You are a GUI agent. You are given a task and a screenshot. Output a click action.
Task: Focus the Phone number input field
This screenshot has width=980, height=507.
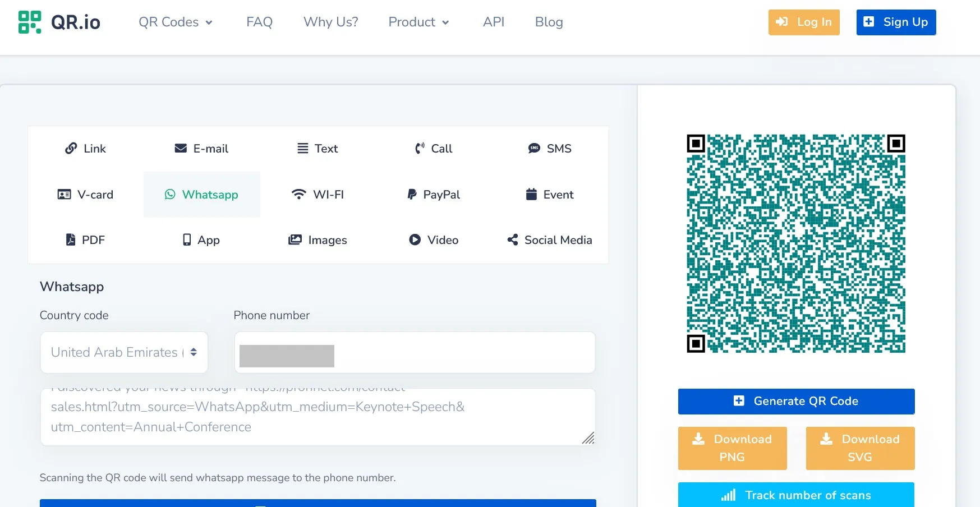415,352
